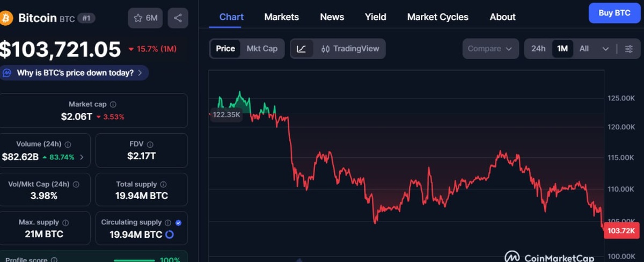This screenshot has width=644, height=262.
Task: Select the 24h time range
Action: [x=538, y=49]
